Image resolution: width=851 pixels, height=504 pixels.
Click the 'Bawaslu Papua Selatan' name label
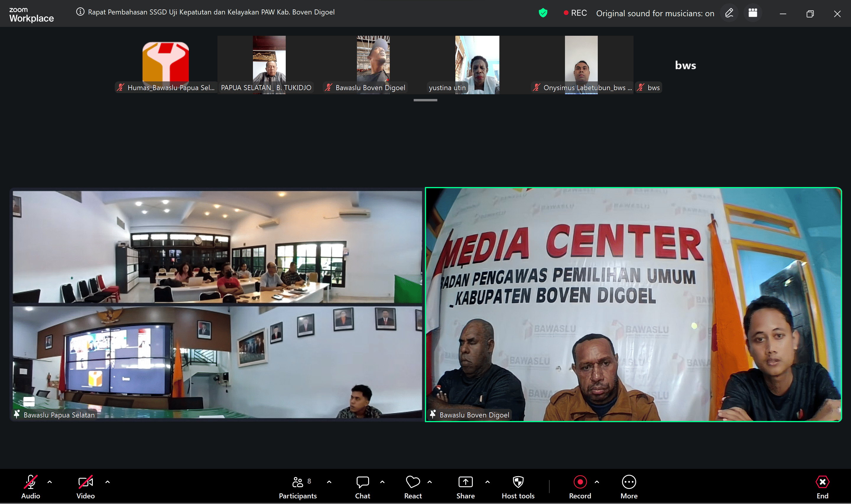[x=59, y=415]
